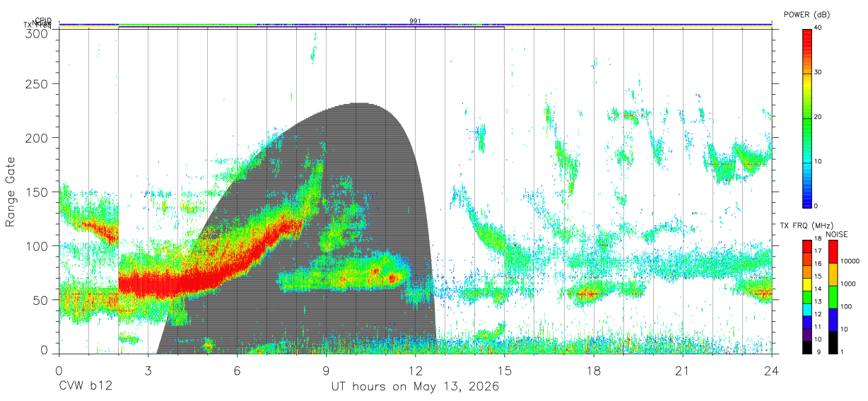The image size is (868, 401).
Task: Click the "1000" tick on the NOISE scale
Action: [x=848, y=284]
